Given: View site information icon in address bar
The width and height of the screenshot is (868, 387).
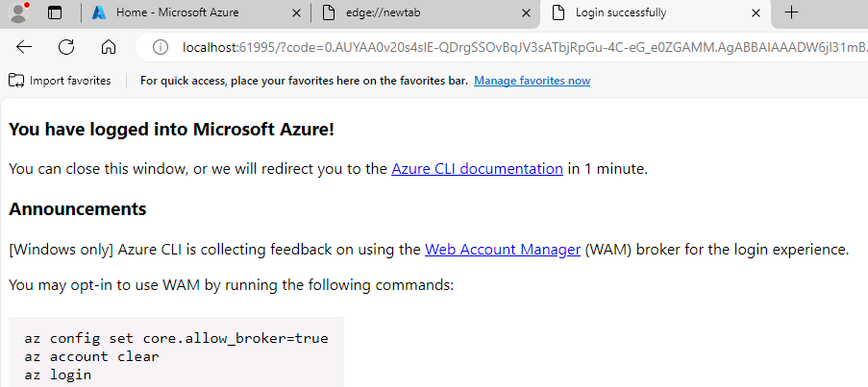Looking at the screenshot, I should click(160, 48).
